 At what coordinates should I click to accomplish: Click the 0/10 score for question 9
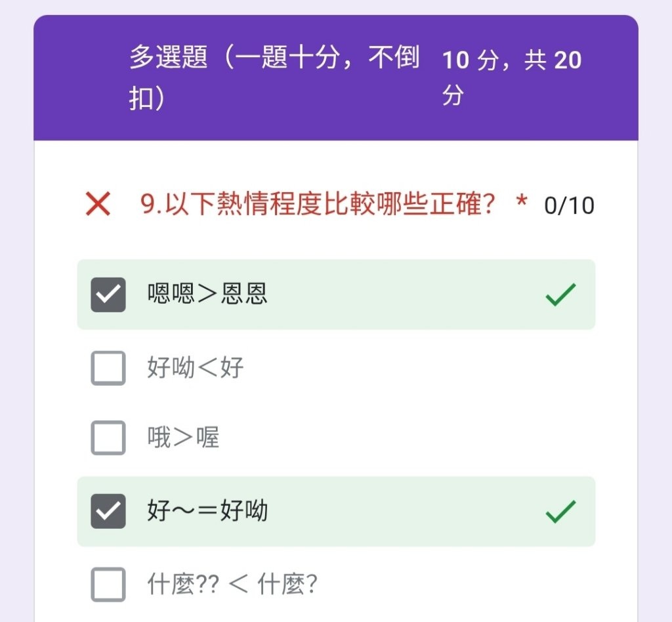click(x=569, y=206)
